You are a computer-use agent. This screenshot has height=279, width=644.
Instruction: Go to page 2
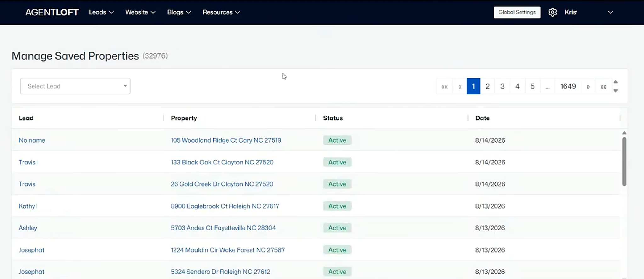click(x=488, y=86)
